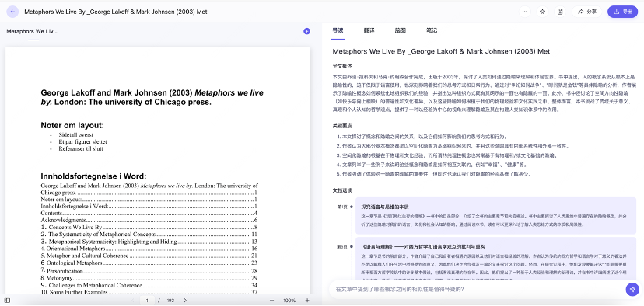This screenshot has width=644, height=306.
Task: Click the 关键要点 heading
Action: point(342,126)
